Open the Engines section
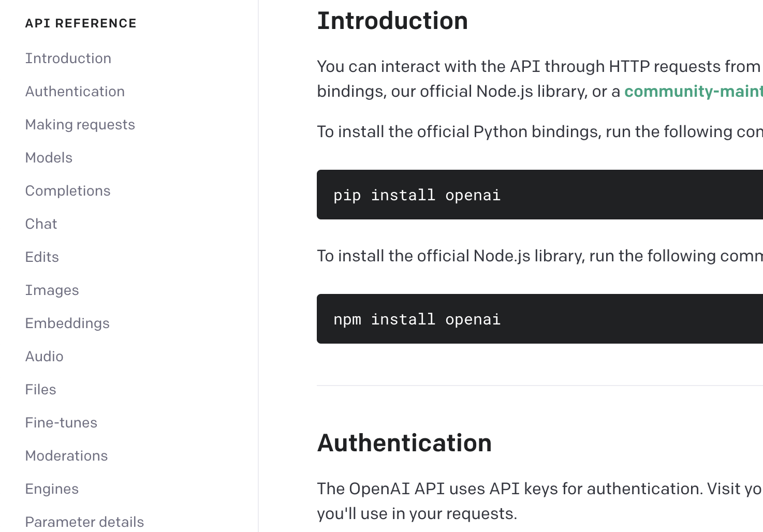763x532 pixels. coord(52,489)
